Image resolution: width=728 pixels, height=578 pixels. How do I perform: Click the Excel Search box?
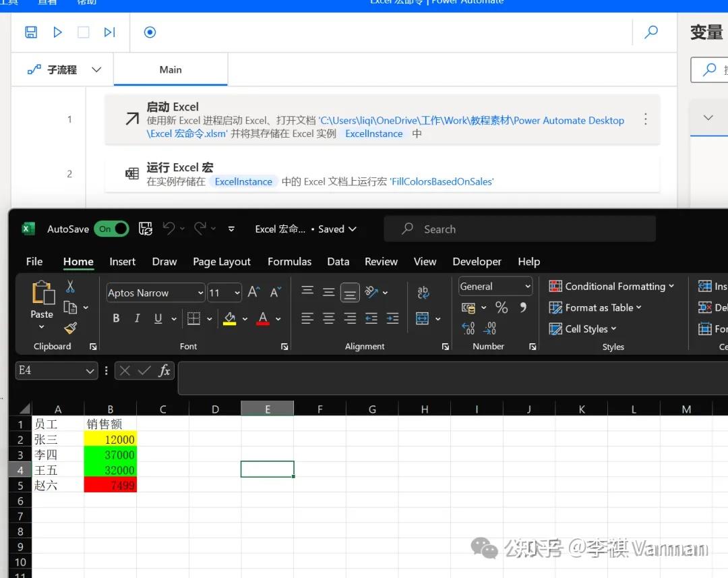[520, 229]
